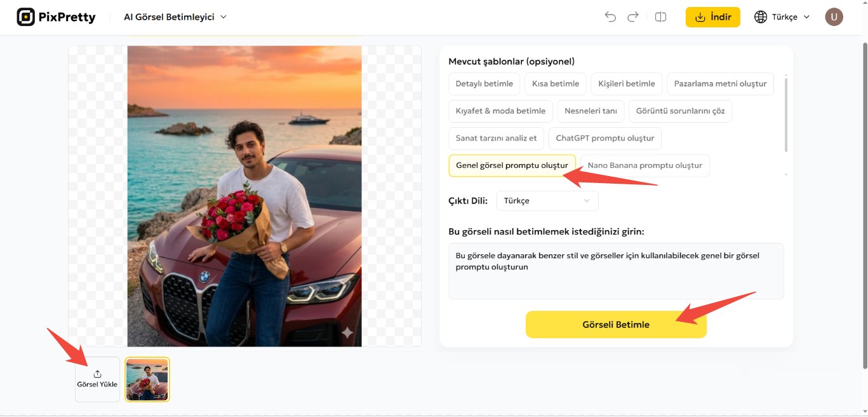Open the side-by-side compare view icon

click(x=660, y=17)
